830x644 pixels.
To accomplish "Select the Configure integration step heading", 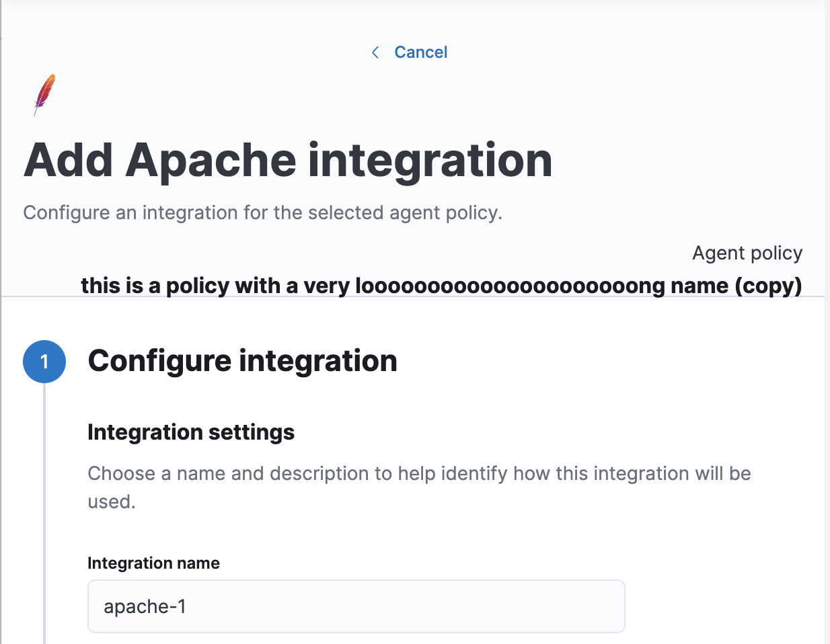I will point(242,361).
